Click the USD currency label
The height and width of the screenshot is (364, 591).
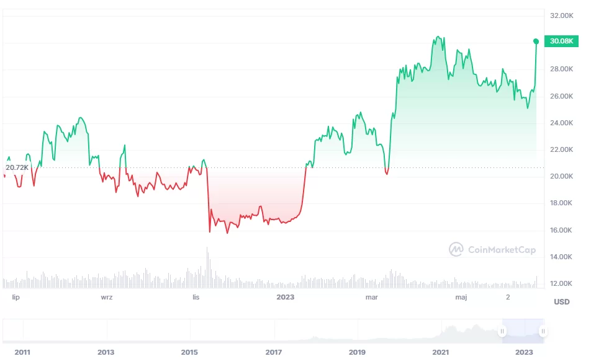[561, 302]
